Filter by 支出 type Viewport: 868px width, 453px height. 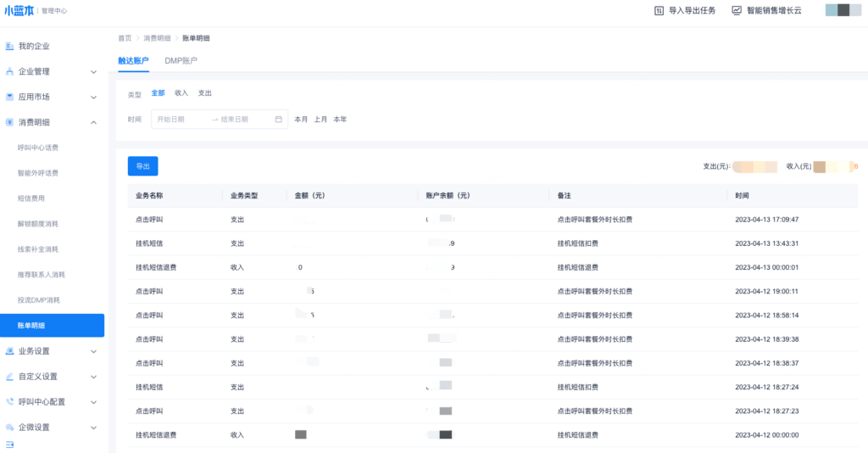[x=205, y=93]
